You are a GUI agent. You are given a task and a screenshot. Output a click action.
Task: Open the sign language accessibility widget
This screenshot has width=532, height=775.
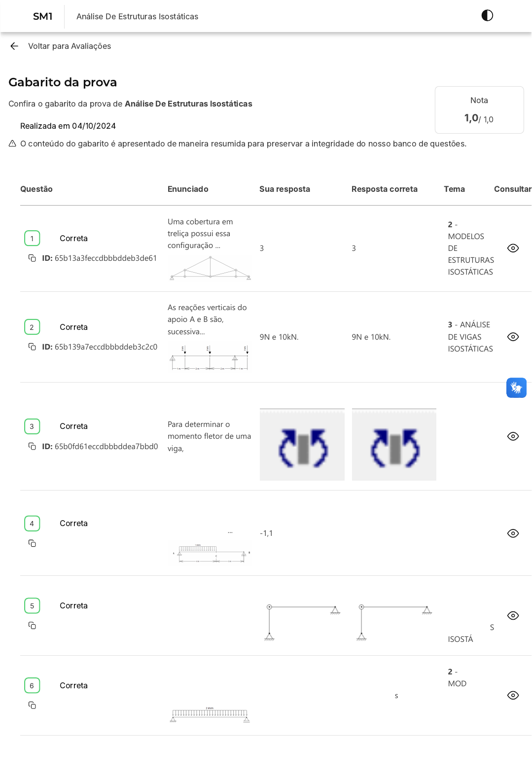pos(516,388)
